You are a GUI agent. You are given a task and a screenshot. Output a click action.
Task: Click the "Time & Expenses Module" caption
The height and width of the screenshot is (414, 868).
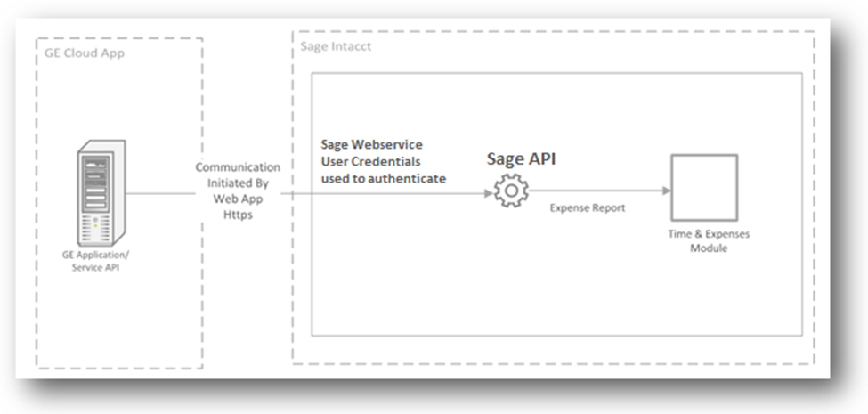point(709,240)
